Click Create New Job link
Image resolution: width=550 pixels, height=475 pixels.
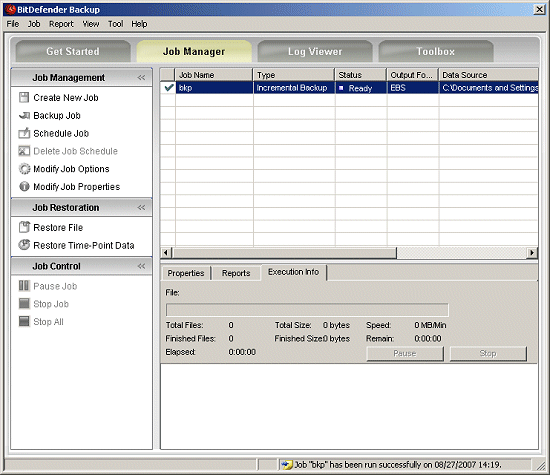tap(66, 98)
